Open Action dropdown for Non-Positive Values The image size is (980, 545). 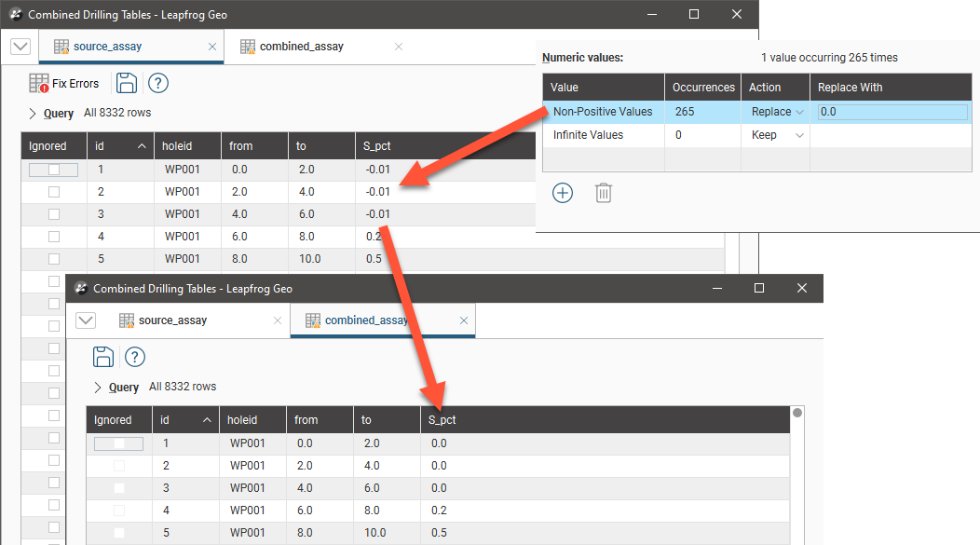click(799, 112)
